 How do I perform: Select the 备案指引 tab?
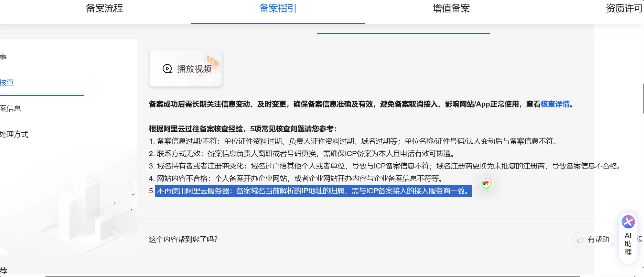tap(278, 8)
